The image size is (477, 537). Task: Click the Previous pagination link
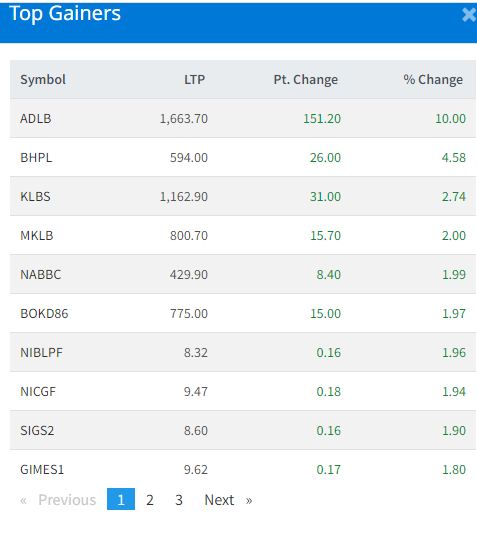click(x=58, y=500)
